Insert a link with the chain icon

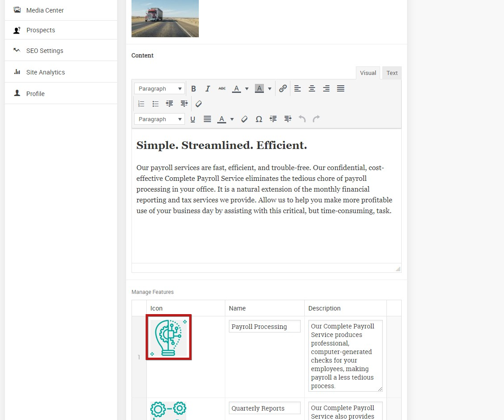tap(283, 89)
